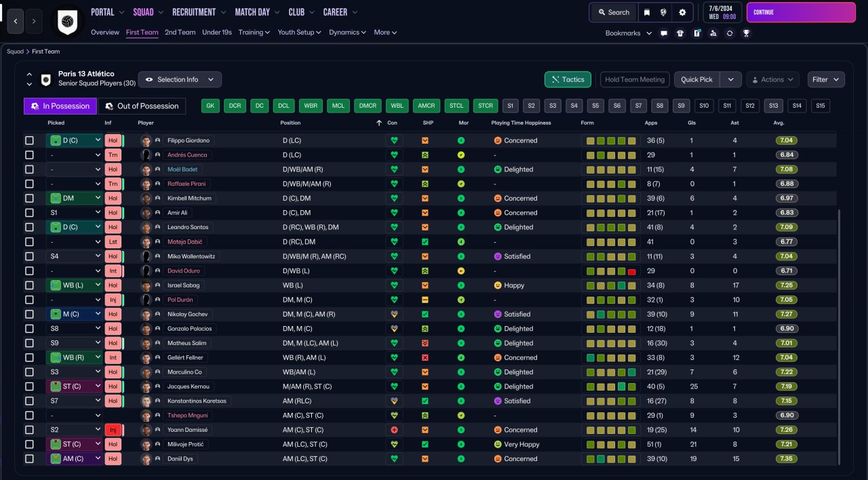Click the date and time display
Viewport: 868px width, 480px height.
pos(722,12)
